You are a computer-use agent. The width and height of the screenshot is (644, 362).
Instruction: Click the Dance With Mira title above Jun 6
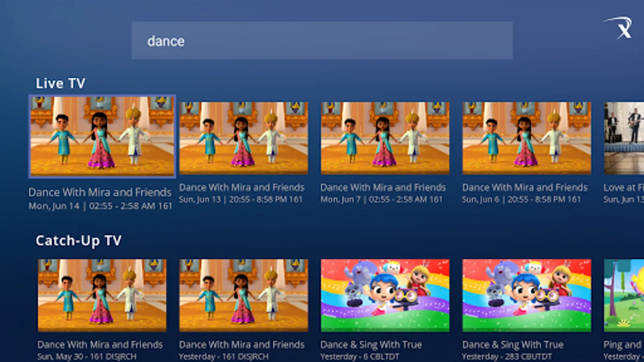point(525,187)
